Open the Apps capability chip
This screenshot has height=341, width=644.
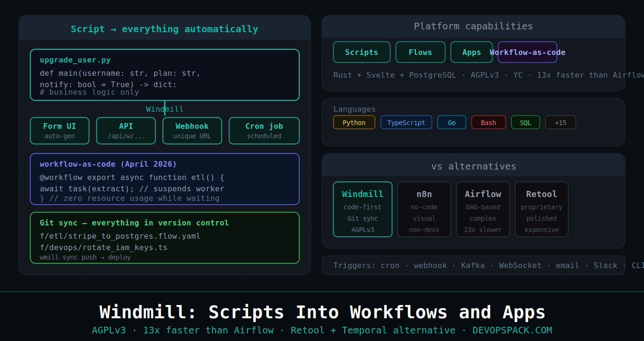(x=472, y=52)
